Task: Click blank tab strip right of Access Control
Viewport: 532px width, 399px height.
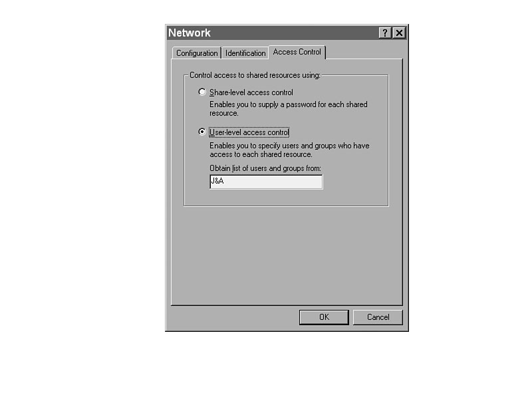Action: (x=364, y=52)
